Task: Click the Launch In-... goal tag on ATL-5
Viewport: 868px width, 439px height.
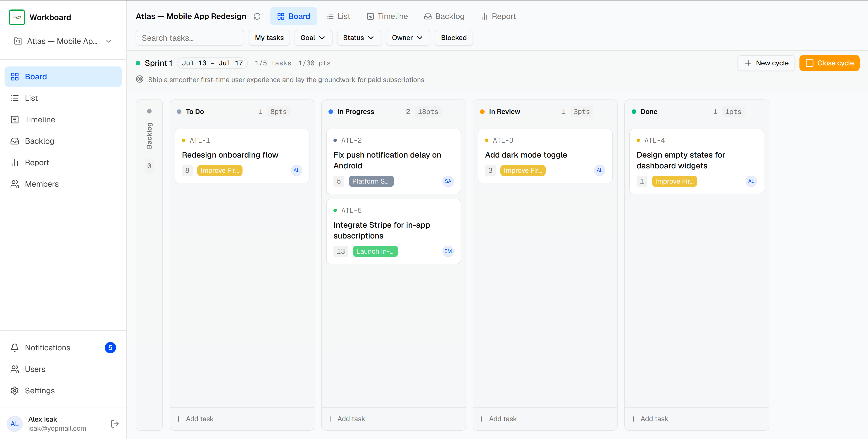Action: pos(375,251)
